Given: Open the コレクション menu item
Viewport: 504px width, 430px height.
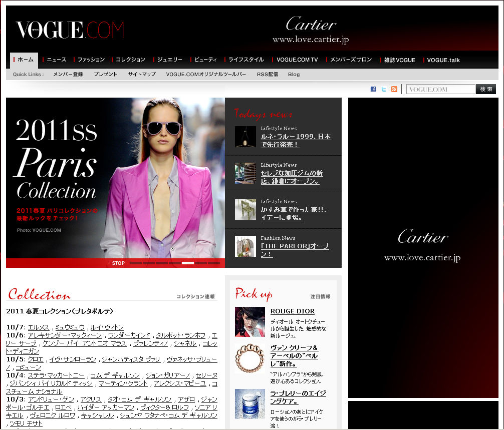Looking at the screenshot, I should point(130,60).
